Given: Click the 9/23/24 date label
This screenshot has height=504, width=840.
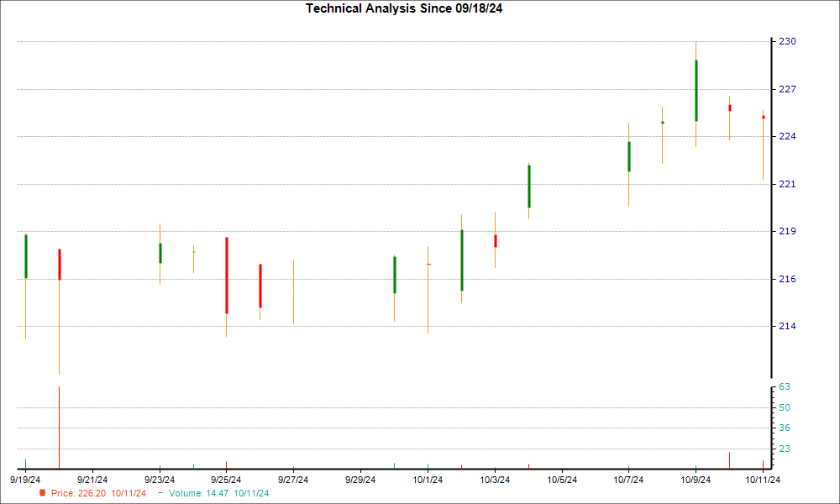Looking at the screenshot, I should (x=160, y=480).
